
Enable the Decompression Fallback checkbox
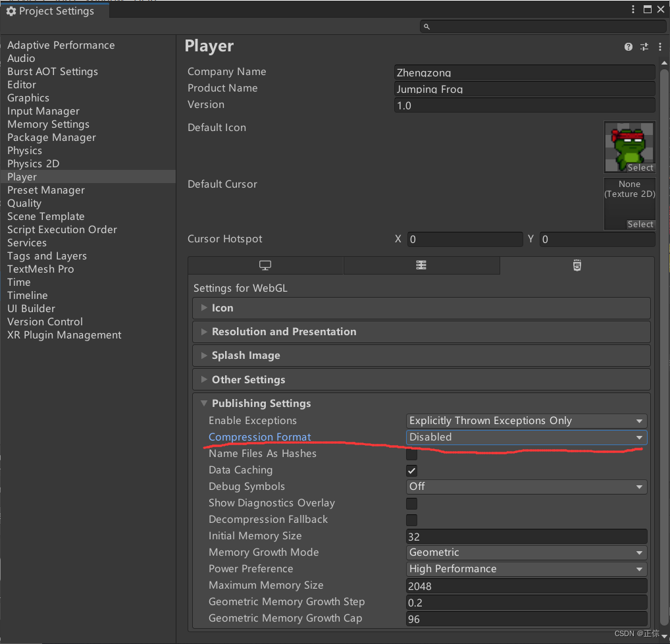tap(411, 520)
